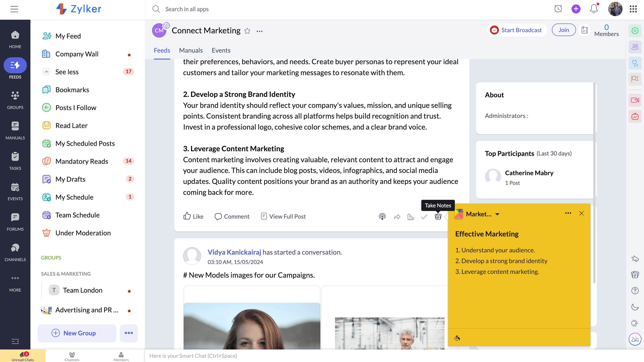Switch to the Events tab

[x=221, y=50]
